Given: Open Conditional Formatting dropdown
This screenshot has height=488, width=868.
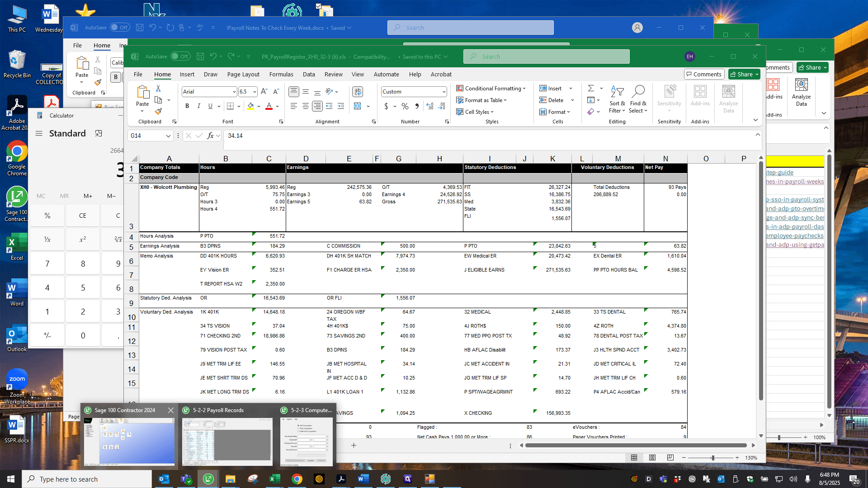Looking at the screenshot, I should pyautogui.click(x=491, y=89).
